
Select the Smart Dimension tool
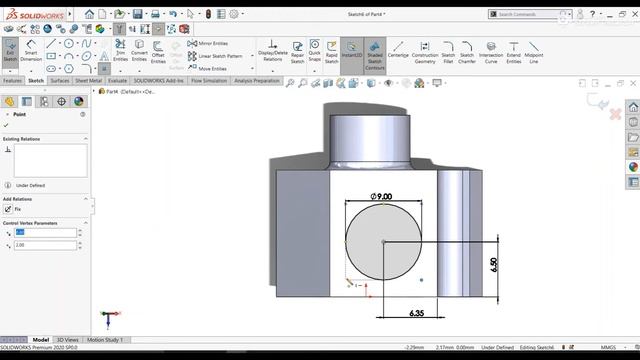[x=31, y=51]
